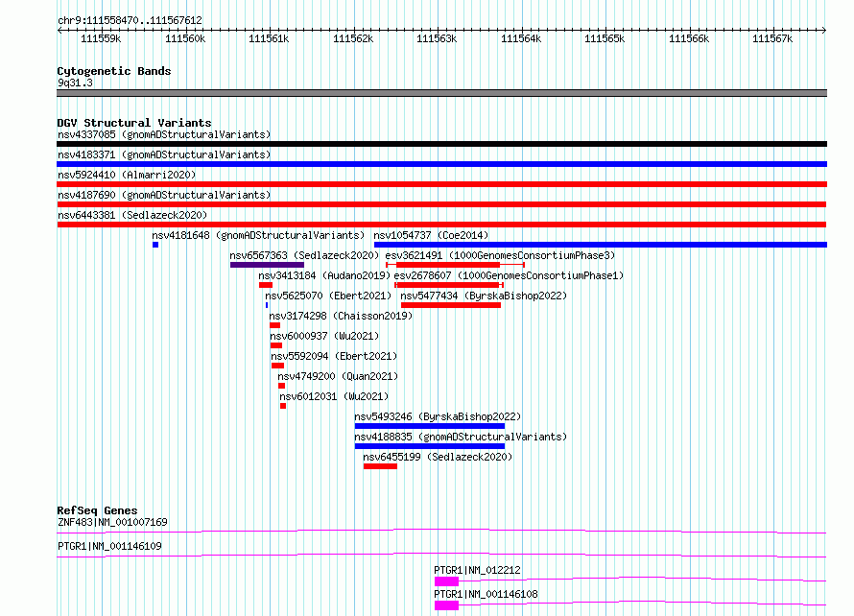Click the 111559k ruler position
854x616 pixels.
point(101,38)
